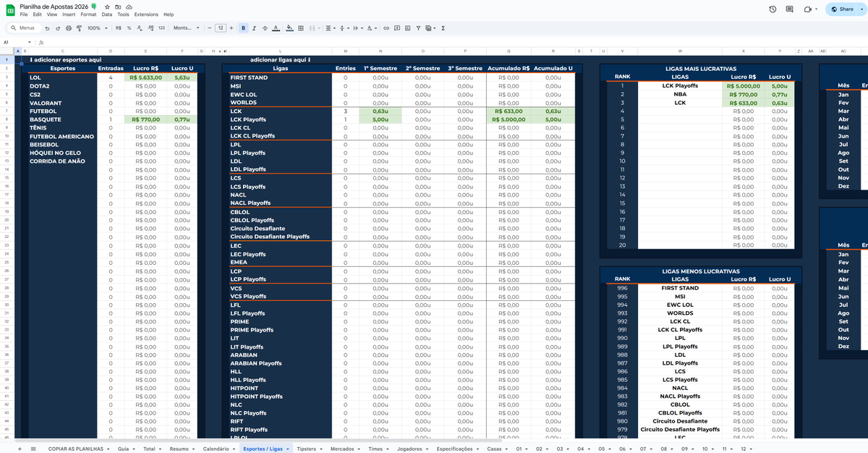Toggle italic formatting
The image size is (868, 453).
[254, 28]
